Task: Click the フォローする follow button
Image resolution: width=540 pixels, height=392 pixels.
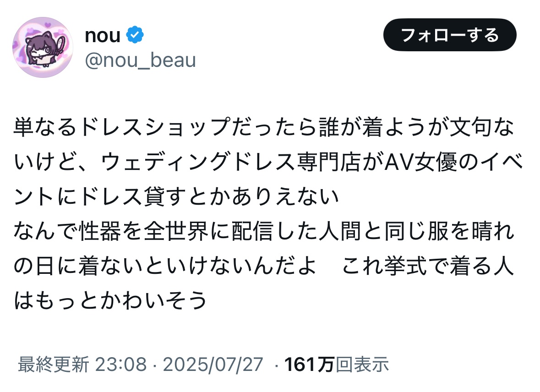Action: pyautogui.click(x=450, y=35)
